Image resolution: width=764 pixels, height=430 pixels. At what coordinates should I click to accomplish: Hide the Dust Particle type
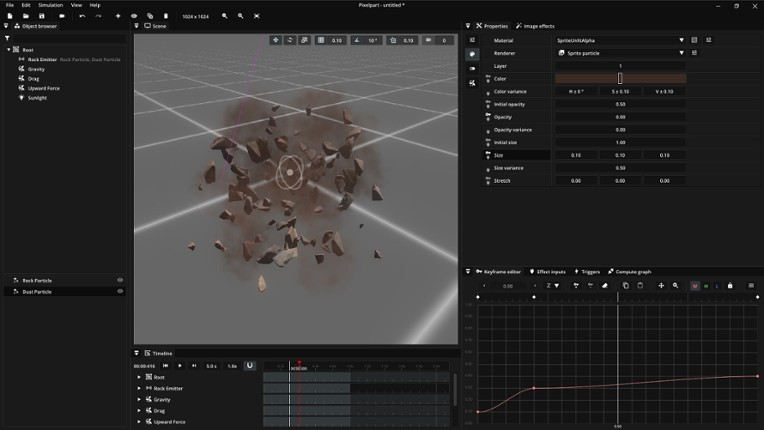pyautogui.click(x=120, y=292)
